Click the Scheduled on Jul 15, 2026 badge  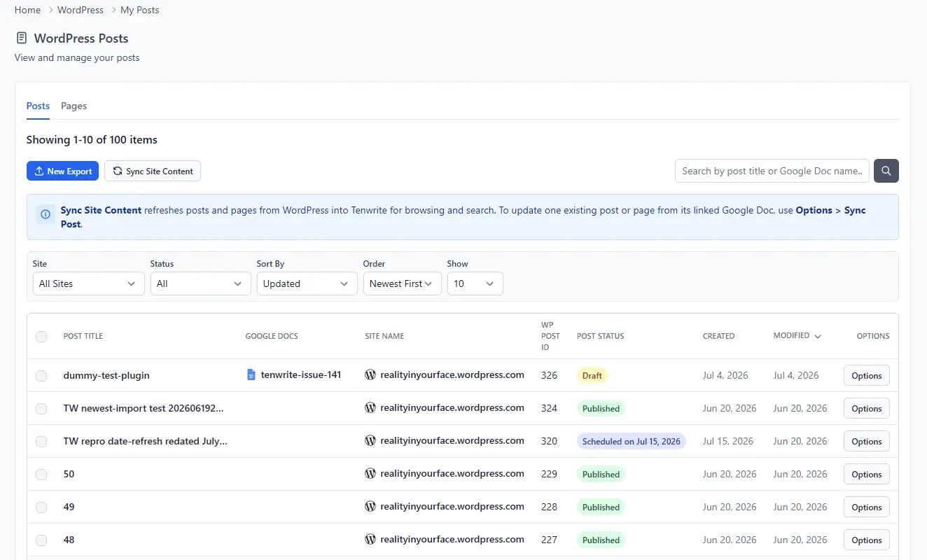[x=632, y=441]
